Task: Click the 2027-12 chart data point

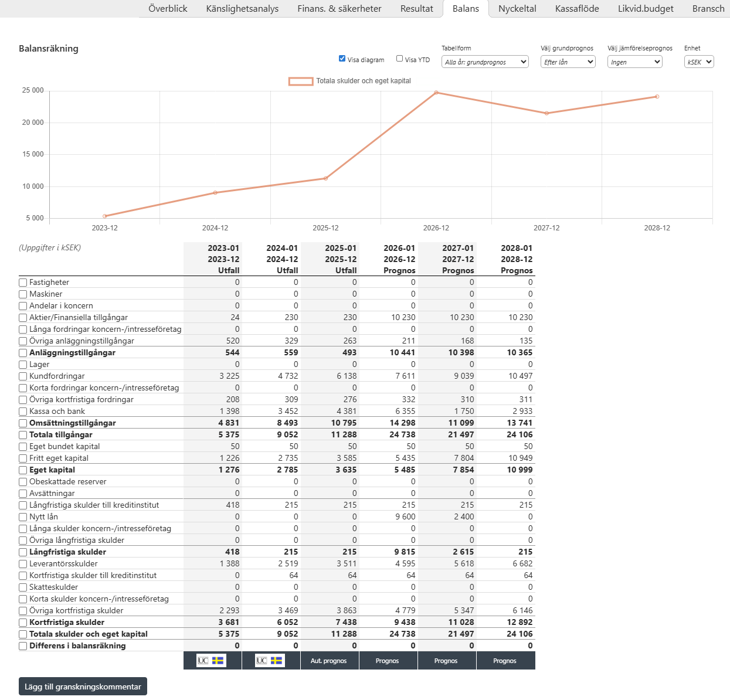Action: coord(546,113)
